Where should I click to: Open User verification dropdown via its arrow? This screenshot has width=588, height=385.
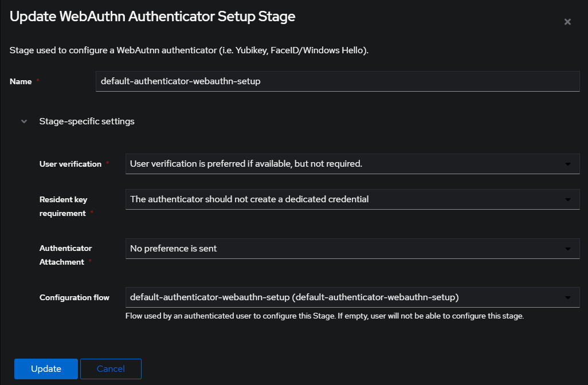(568, 164)
